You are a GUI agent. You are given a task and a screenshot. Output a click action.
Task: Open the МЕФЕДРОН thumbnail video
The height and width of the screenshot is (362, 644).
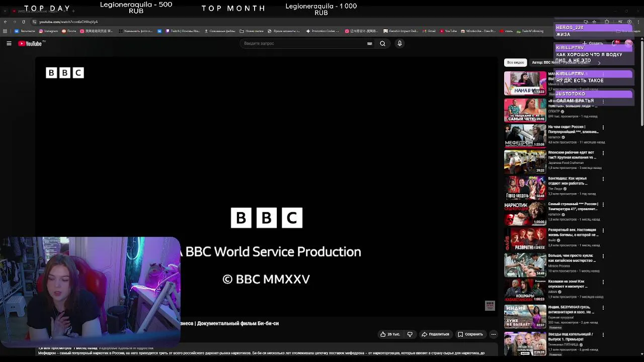525,135
